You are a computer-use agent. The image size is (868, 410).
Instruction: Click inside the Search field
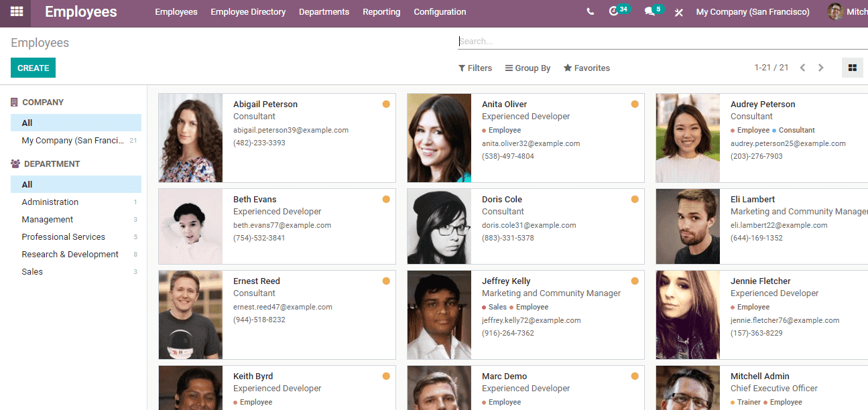tap(663, 41)
